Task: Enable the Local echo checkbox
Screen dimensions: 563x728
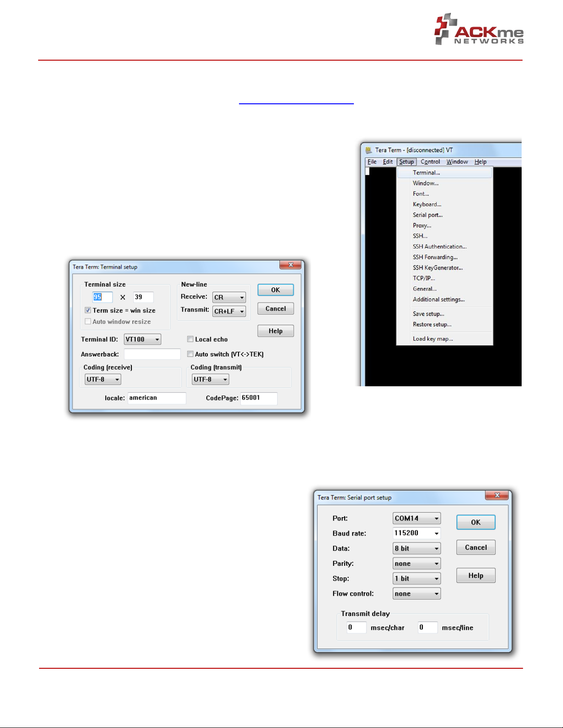Action: (x=190, y=339)
